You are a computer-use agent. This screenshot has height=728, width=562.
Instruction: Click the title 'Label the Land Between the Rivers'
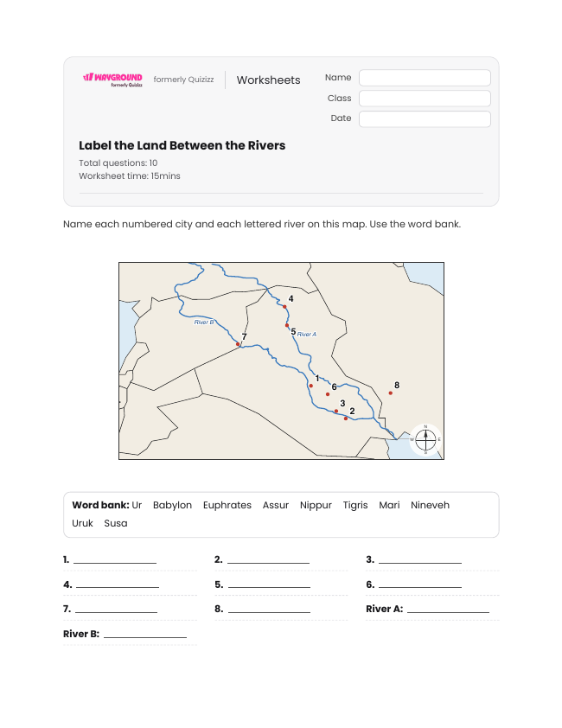pyautogui.click(x=182, y=145)
